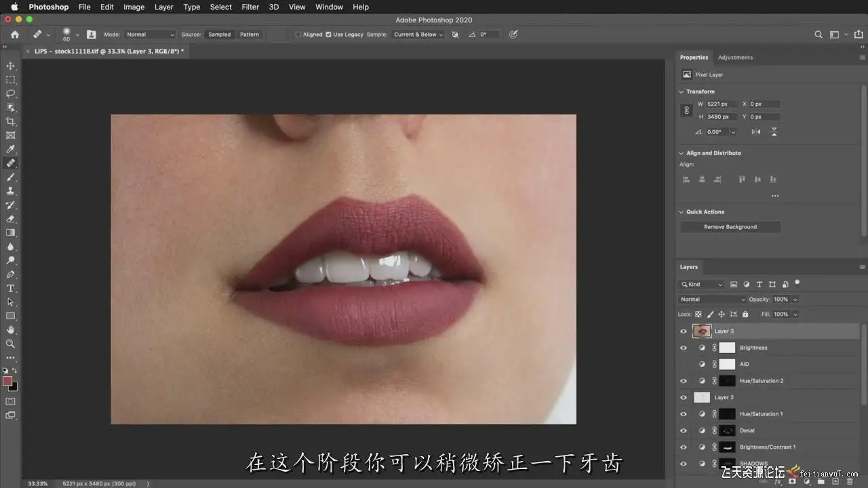Open the Apple menu
The height and width of the screenshot is (488, 868).
pyautogui.click(x=14, y=7)
